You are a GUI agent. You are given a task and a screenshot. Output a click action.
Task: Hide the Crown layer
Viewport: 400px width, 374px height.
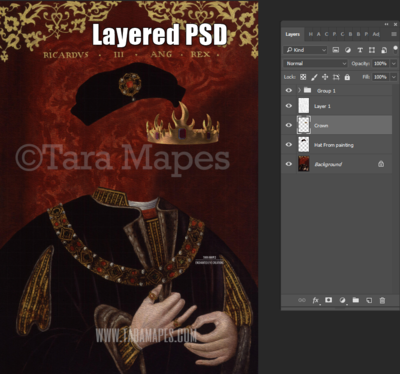[x=289, y=125]
